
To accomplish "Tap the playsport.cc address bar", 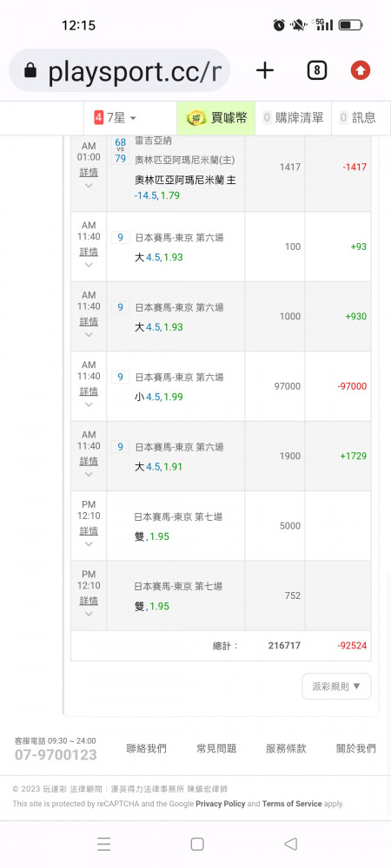I will point(119,70).
